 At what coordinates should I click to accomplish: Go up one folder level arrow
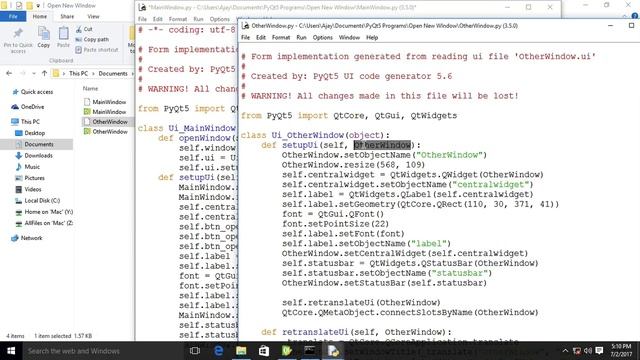click(44, 73)
